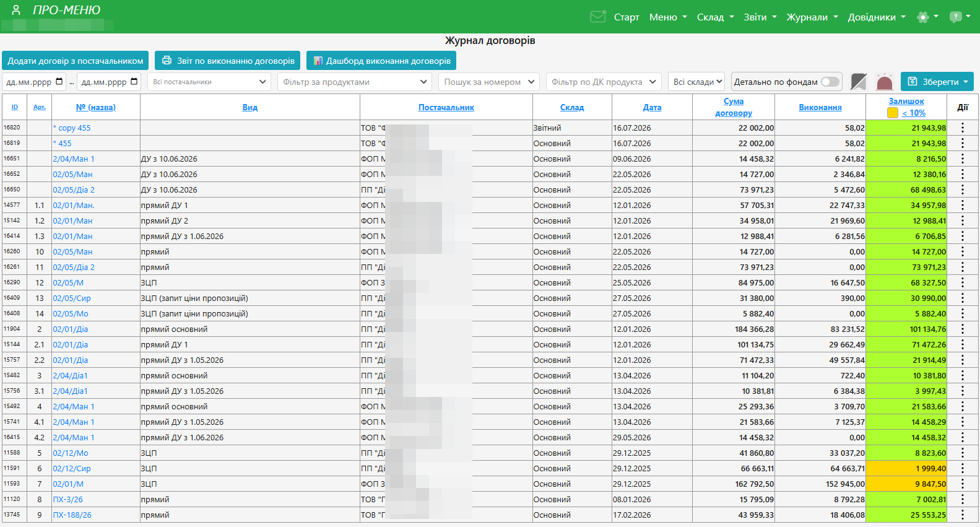The width and height of the screenshot is (980, 527).
Task: Expand 'Всі склади' warehouse dropdown
Action: click(696, 82)
